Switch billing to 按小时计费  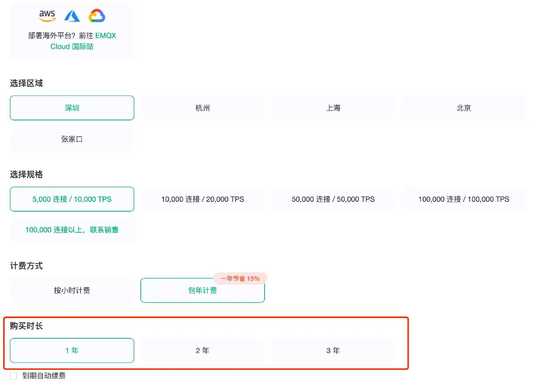(x=72, y=290)
